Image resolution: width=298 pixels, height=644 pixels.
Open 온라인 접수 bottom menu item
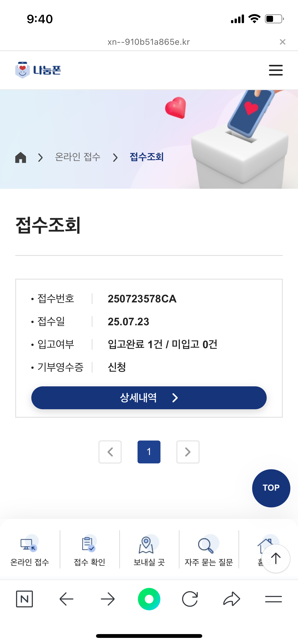(30, 550)
